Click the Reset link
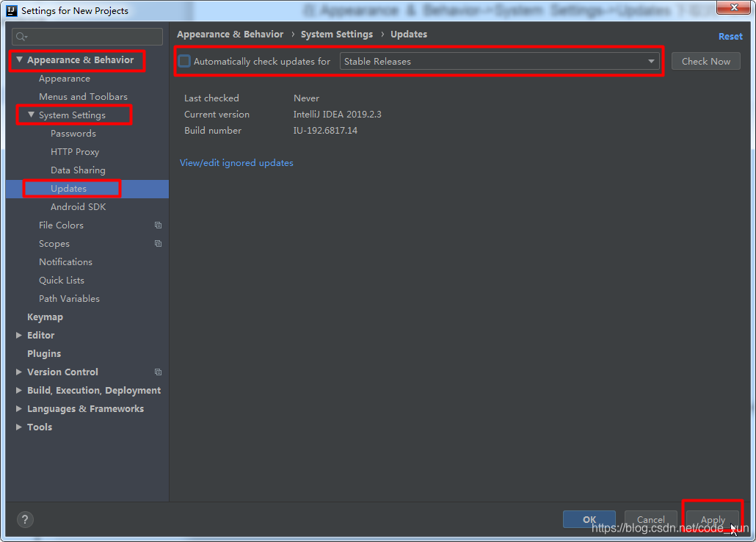The height and width of the screenshot is (542, 756). [730, 36]
